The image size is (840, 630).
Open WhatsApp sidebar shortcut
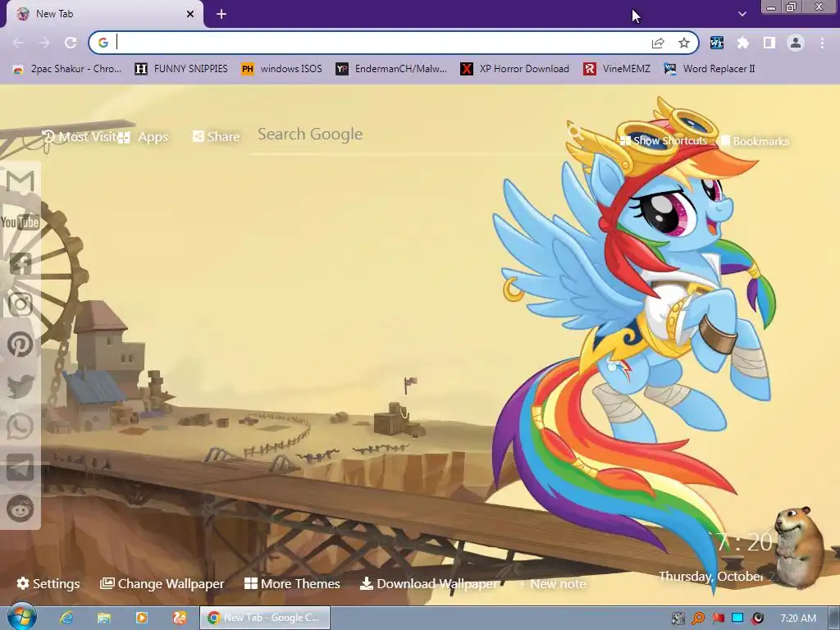[x=21, y=427]
